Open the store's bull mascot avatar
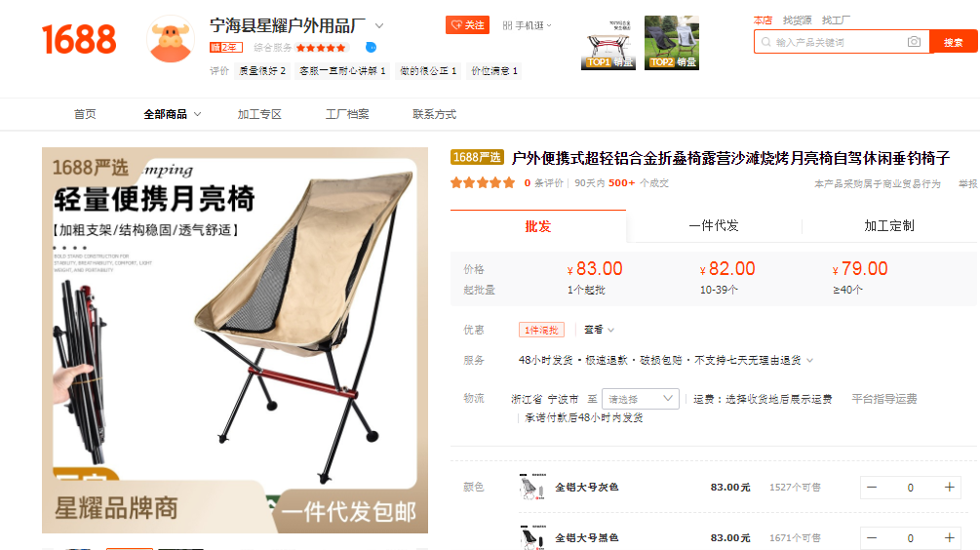The image size is (980, 550). pos(171,39)
